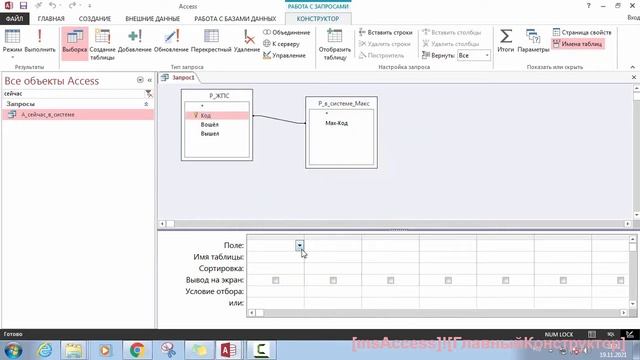Click the search box containing сейчас
Image resolution: width=640 pixels, height=360 pixels.
[x=73, y=93]
